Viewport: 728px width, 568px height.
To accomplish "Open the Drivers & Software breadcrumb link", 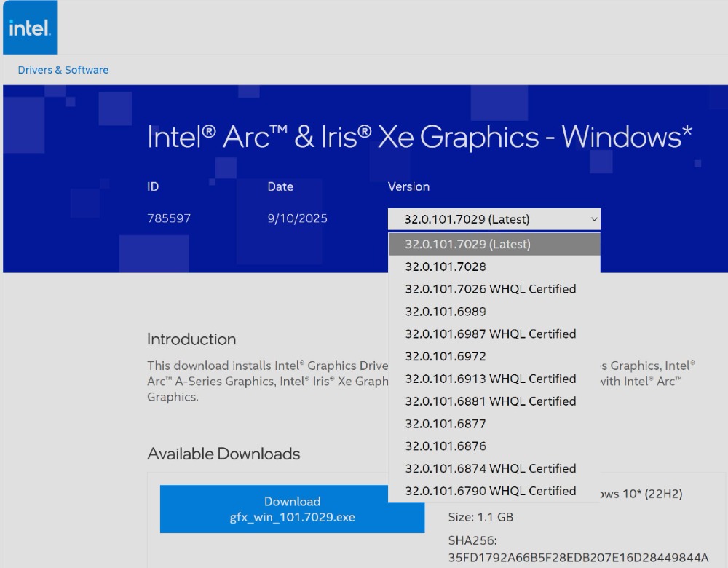I will (x=63, y=70).
